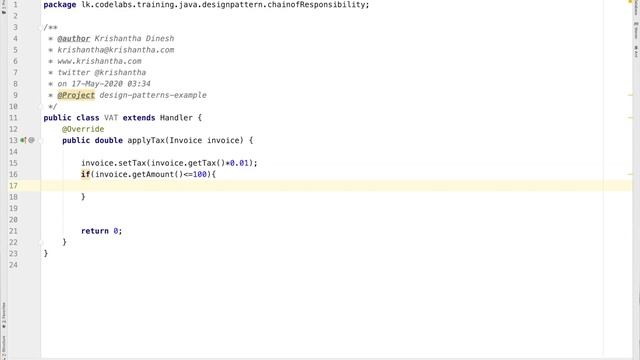This screenshot has height=360, width=640.
Task: Click line number 21 in the gutter
Action: coord(13,231)
